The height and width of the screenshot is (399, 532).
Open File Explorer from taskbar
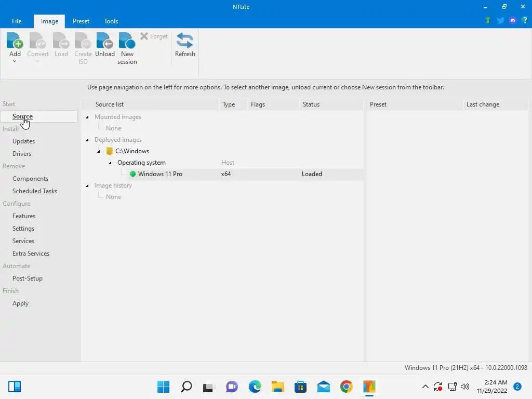[x=277, y=387]
